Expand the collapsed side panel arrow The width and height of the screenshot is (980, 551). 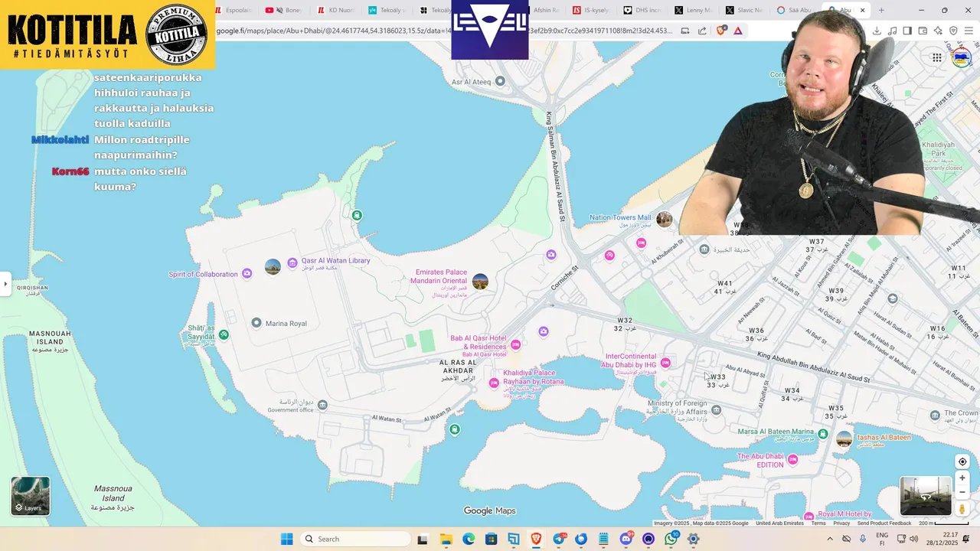(x=5, y=284)
